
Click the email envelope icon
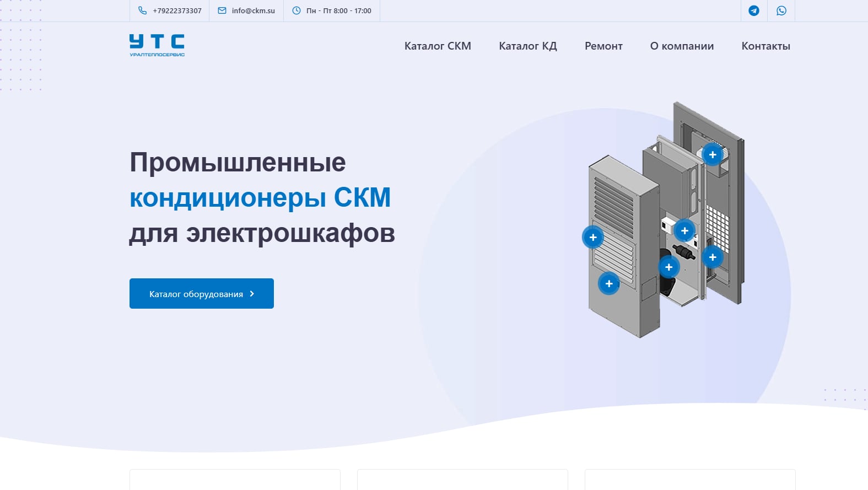[222, 10]
